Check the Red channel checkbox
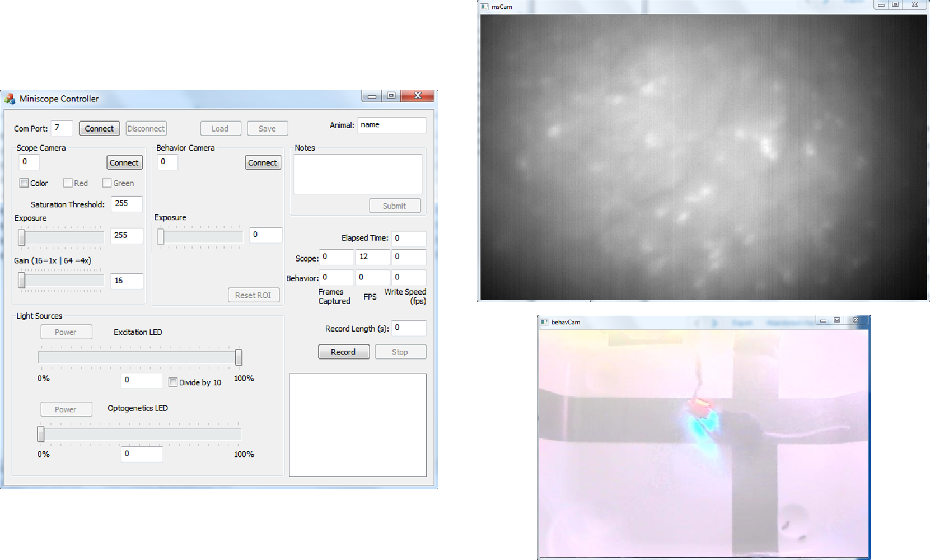 click(x=68, y=183)
